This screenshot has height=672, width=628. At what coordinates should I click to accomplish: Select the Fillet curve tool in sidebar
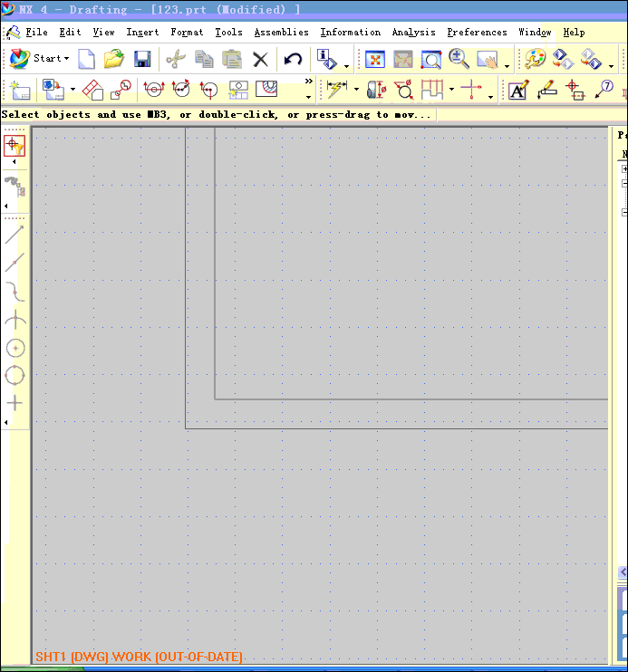(x=15, y=292)
